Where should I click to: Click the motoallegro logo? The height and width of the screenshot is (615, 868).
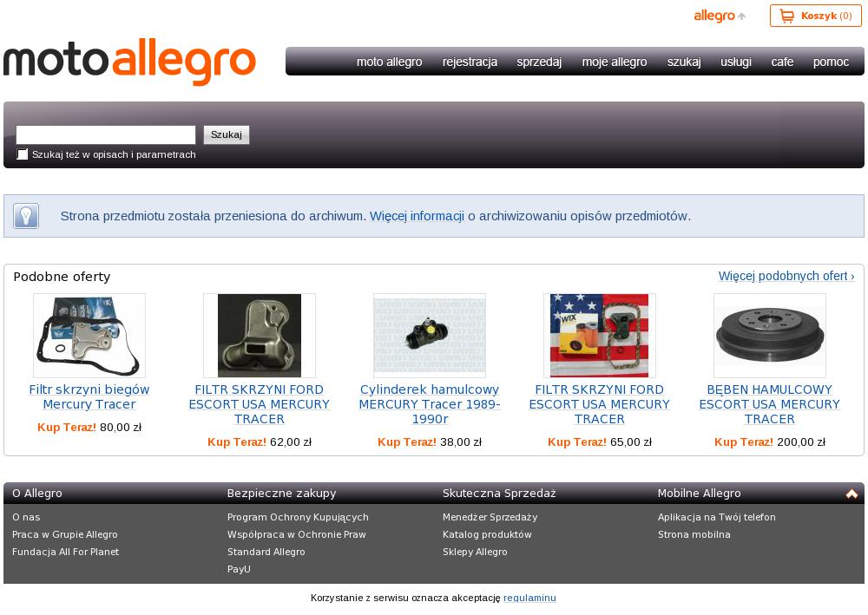tap(129, 62)
